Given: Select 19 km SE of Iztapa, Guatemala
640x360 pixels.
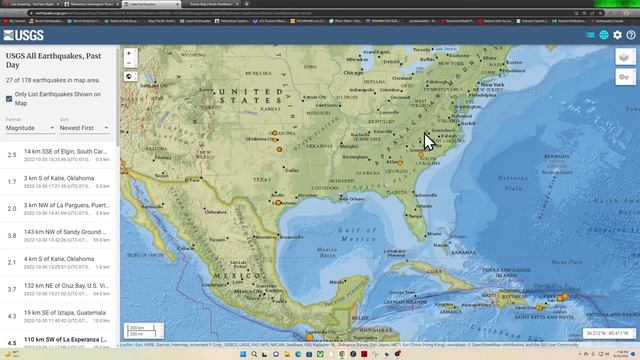Looking at the screenshot, I should [59, 316].
